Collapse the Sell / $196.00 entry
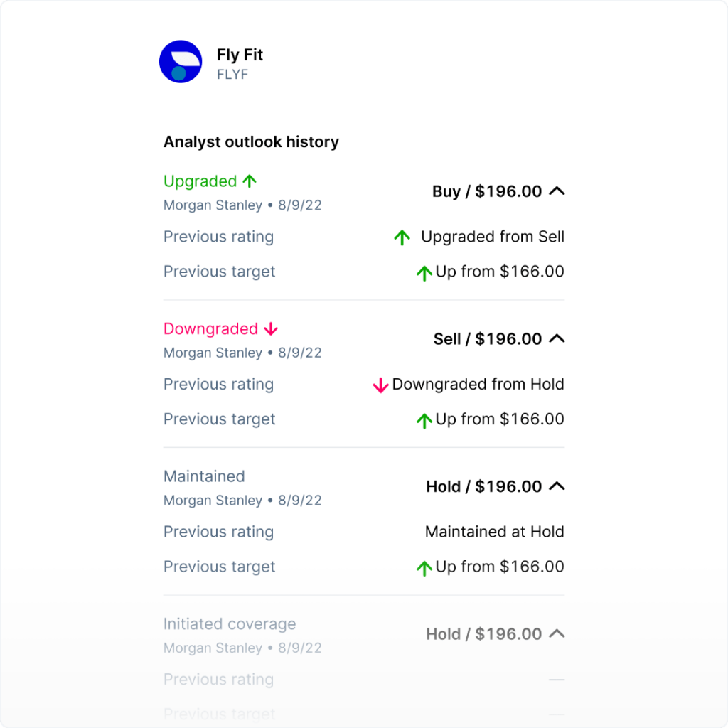 557,339
